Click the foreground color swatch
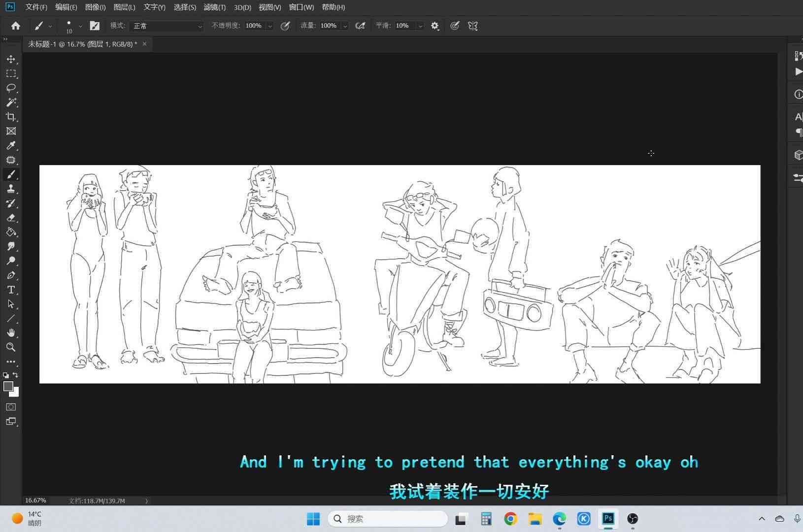 pos(7,386)
